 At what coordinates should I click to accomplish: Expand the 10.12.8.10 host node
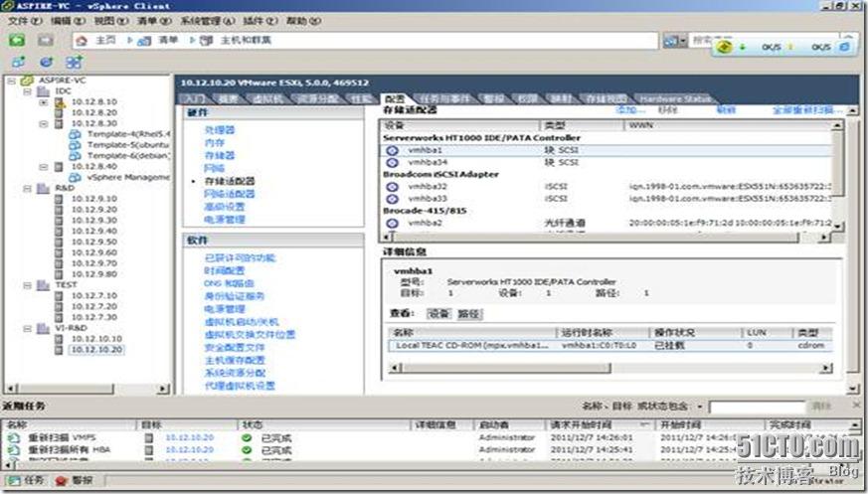click(43, 102)
